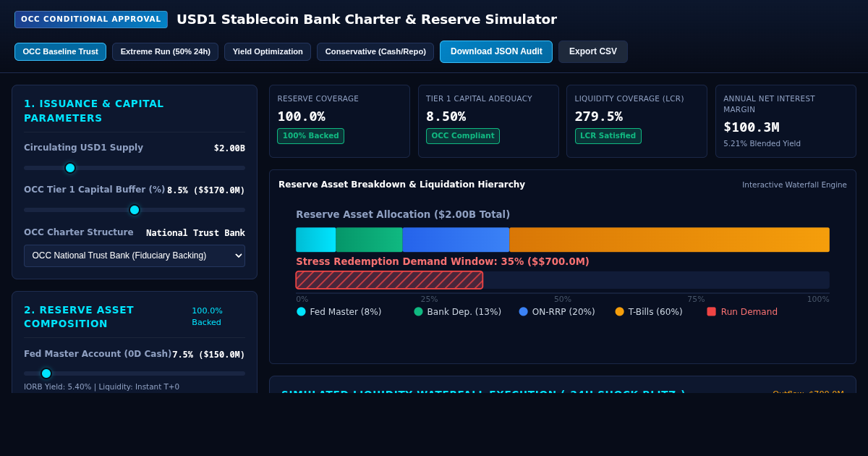
Task: Click the OCC Compliant status badge
Action: 463,136
